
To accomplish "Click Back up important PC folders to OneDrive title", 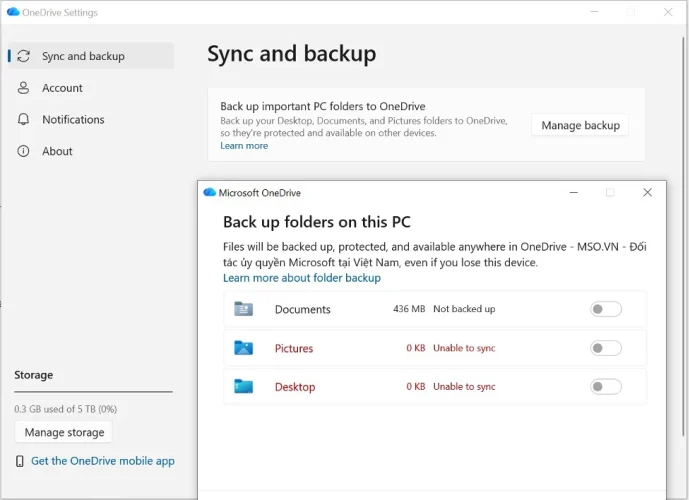I will [323, 106].
